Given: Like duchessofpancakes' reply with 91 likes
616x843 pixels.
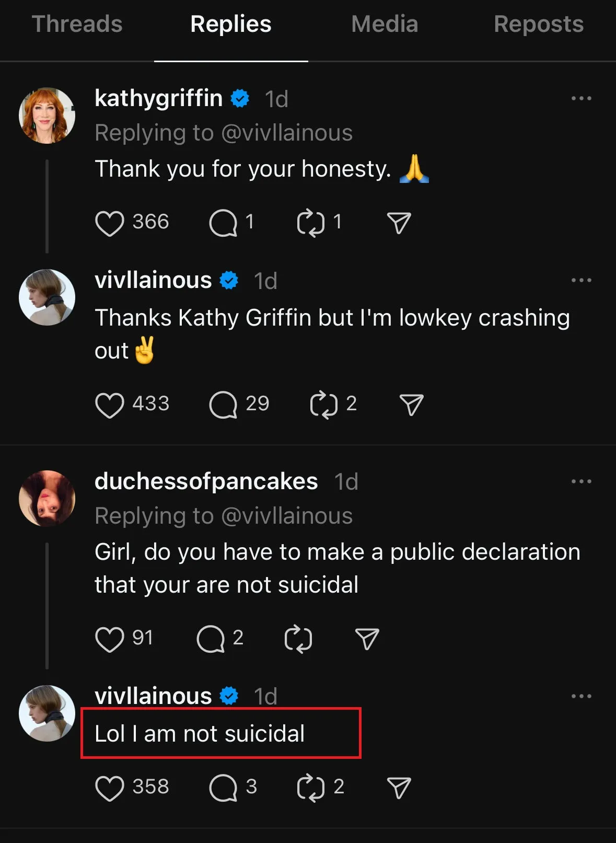Looking at the screenshot, I should pos(110,639).
